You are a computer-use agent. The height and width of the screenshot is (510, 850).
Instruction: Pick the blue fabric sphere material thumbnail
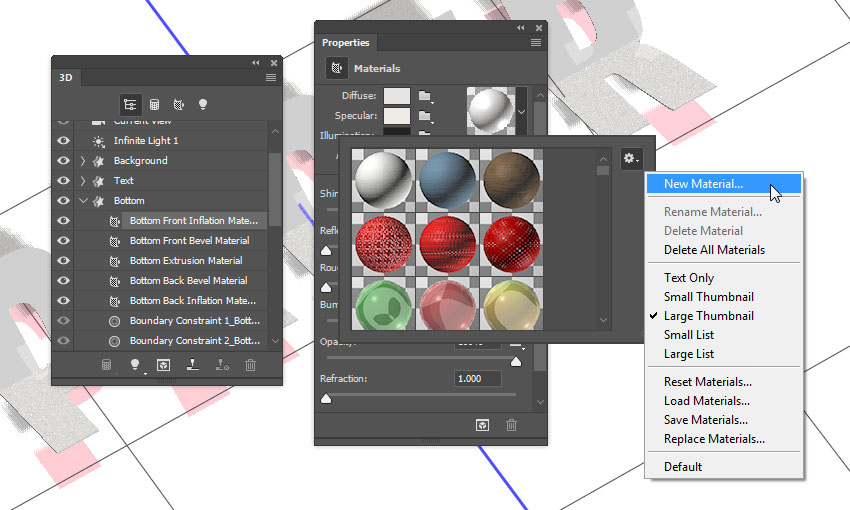coord(447,180)
